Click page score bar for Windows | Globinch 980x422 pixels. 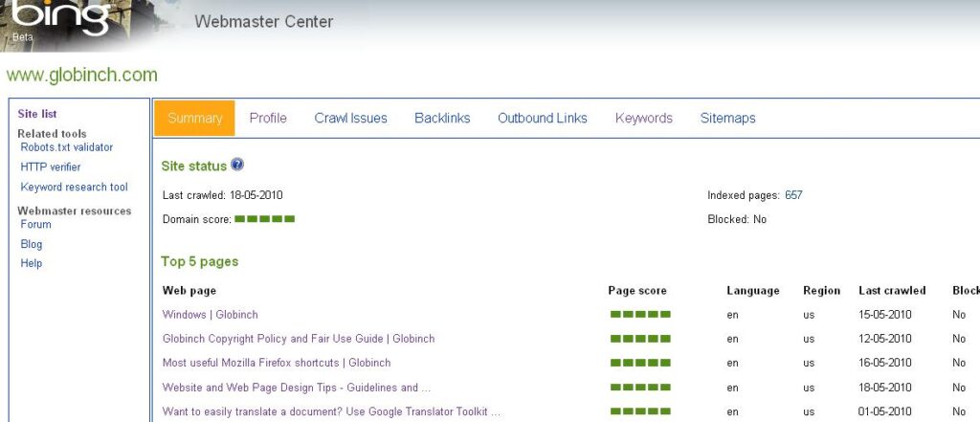click(x=640, y=315)
